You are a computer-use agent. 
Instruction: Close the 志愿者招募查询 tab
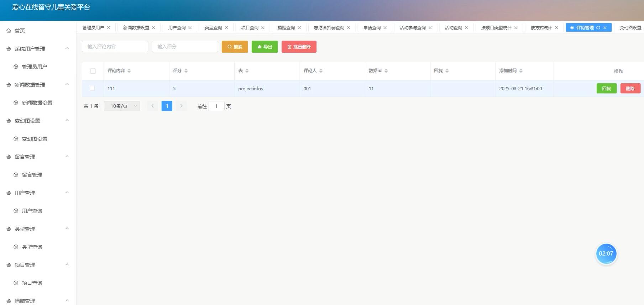click(349, 28)
